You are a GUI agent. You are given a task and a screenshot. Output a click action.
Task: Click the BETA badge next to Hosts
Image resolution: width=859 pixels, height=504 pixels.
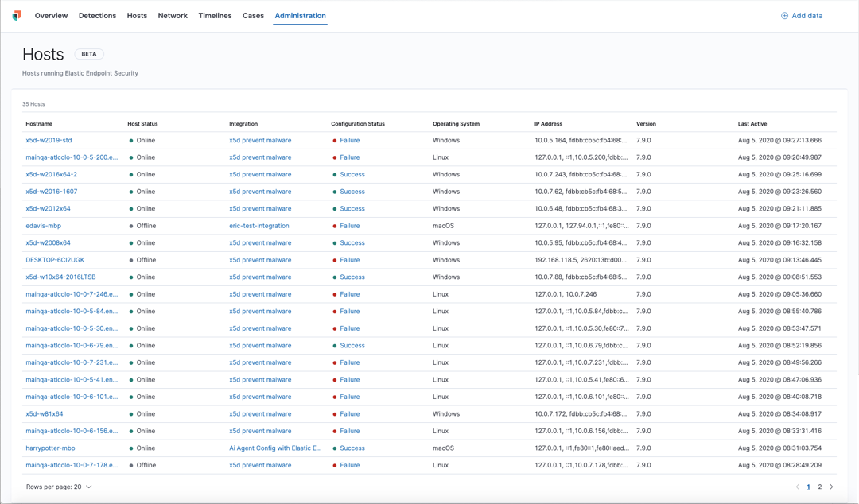(x=88, y=54)
